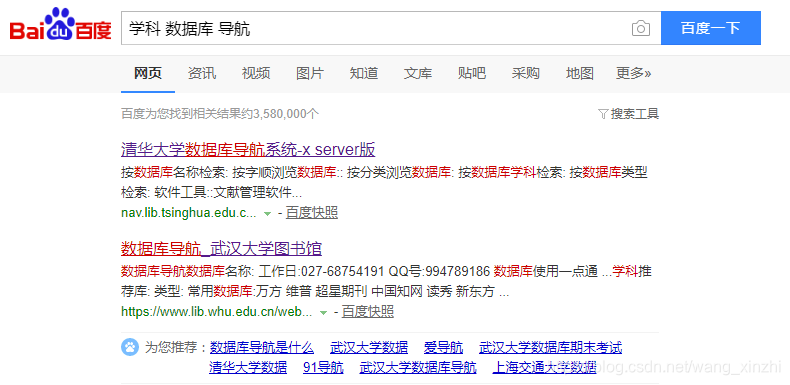
Task: Open 百度快照 for the Wuhan University result
Action: tap(368, 312)
